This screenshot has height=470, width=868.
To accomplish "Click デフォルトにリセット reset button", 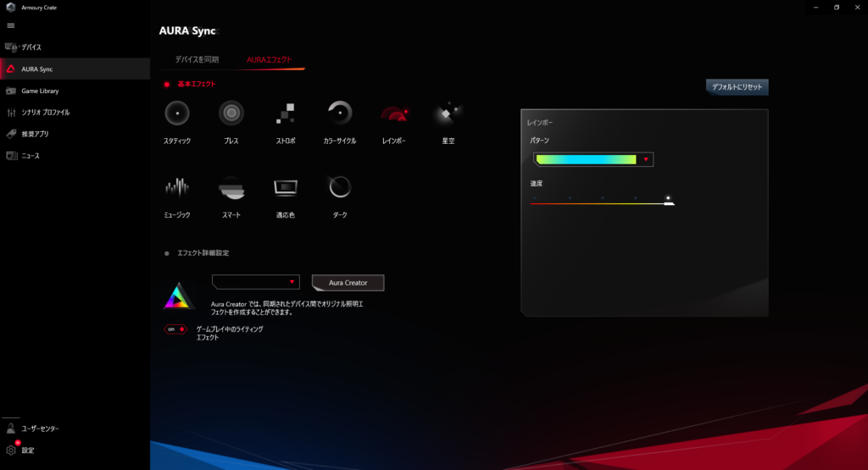I will click(x=737, y=87).
